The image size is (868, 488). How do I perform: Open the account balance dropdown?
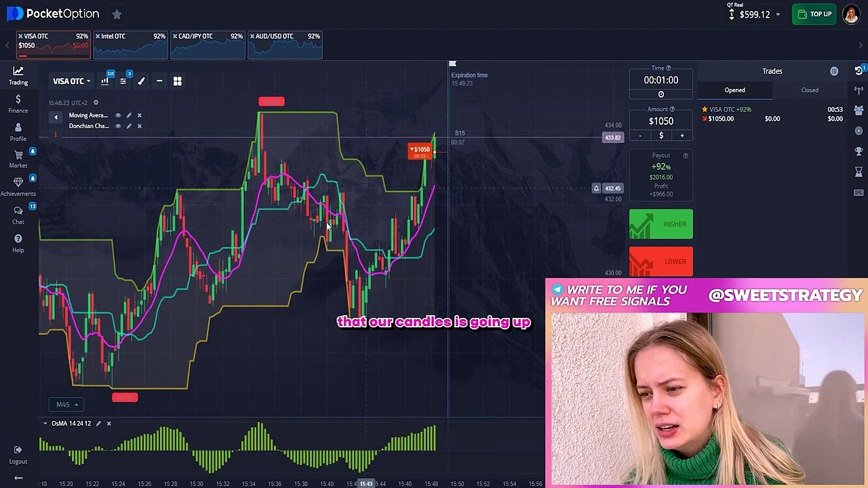754,14
